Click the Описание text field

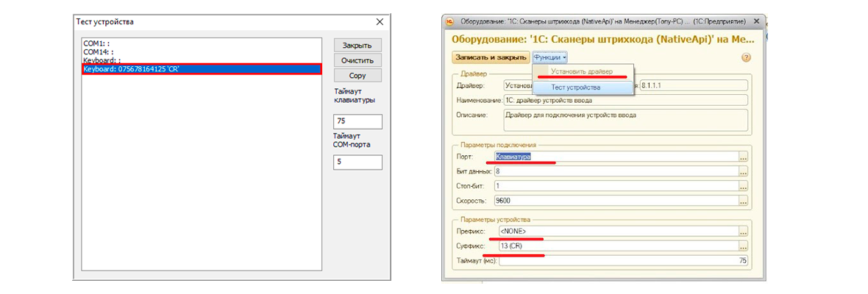pyautogui.click(x=626, y=119)
